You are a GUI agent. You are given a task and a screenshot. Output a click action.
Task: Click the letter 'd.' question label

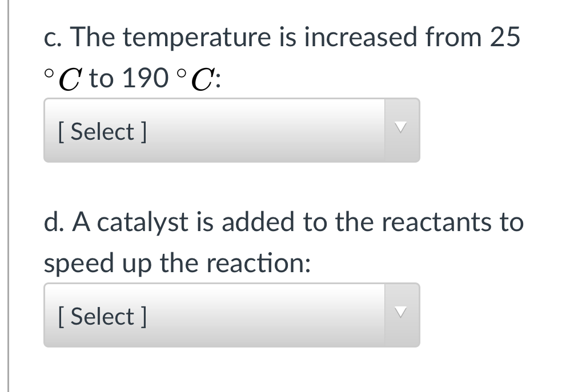click(55, 222)
